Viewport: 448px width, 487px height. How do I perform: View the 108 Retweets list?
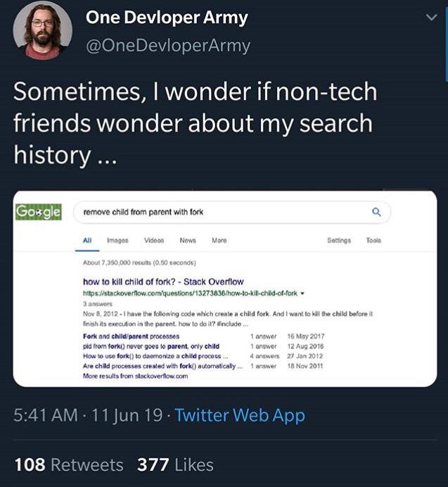69,464
